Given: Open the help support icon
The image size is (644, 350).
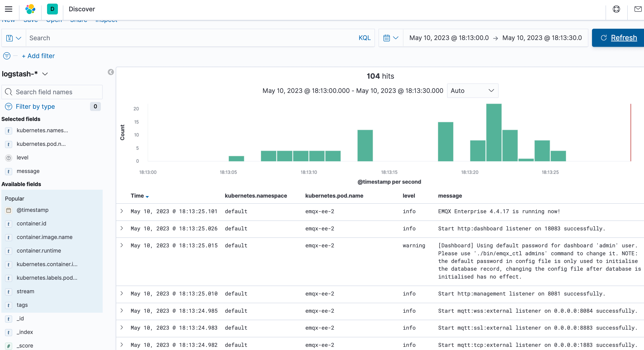Looking at the screenshot, I should click(x=616, y=9).
